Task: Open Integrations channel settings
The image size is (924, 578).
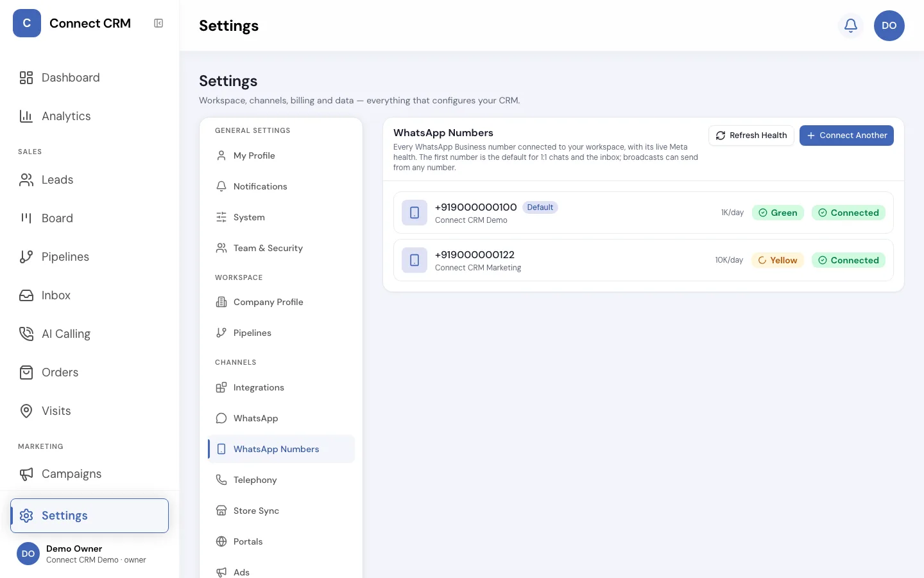Action: [x=281, y=387]
